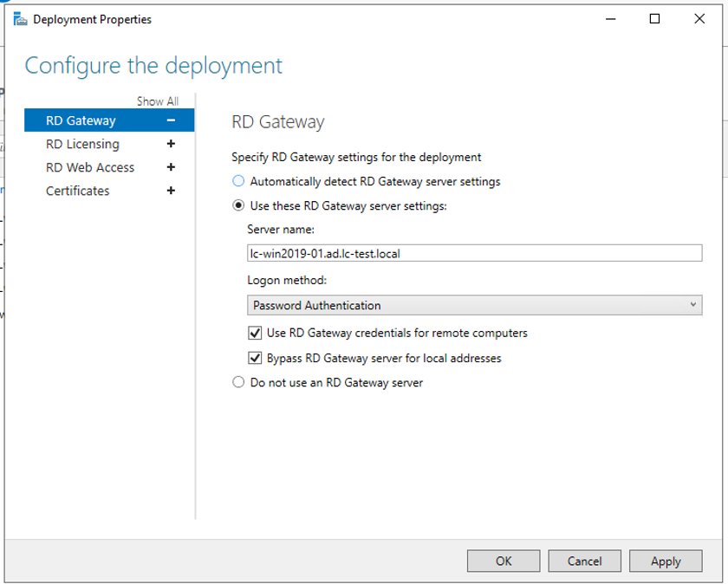Uncheck Use RD Gateway credentials for remote computers
Viewport: 728px width, 584px height.
255,333
